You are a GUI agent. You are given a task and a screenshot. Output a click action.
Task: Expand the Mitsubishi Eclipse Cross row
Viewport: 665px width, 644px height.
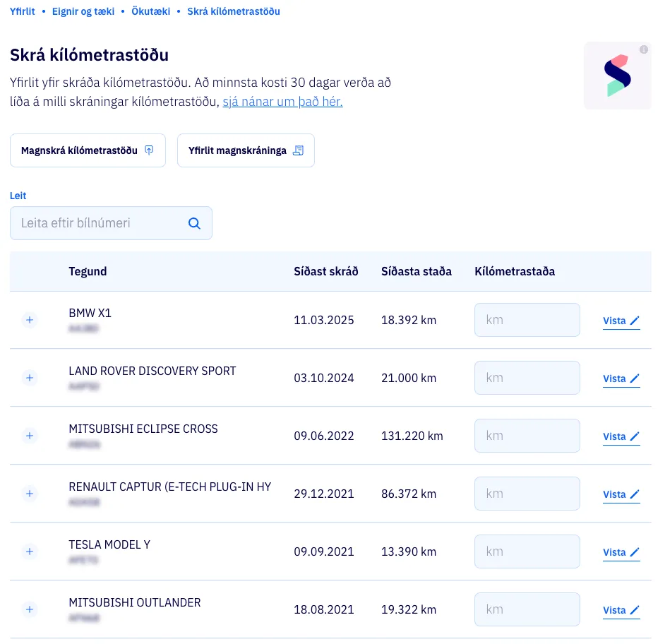coord(30,436)
